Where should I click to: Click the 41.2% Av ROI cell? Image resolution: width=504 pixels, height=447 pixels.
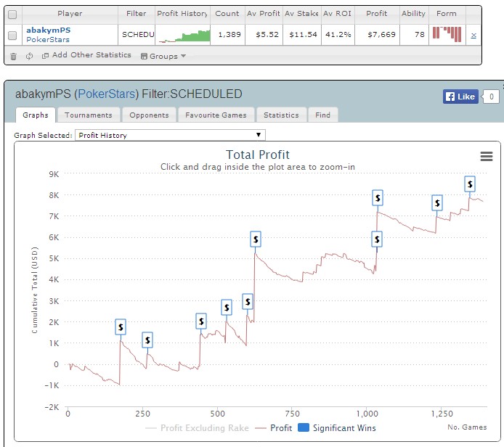[338, 35]
